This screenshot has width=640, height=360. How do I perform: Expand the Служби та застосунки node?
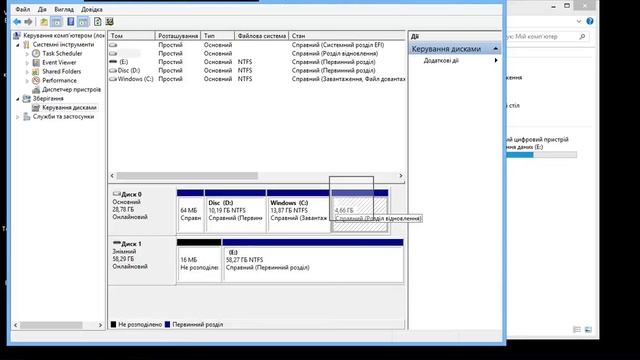click(18, 117)
